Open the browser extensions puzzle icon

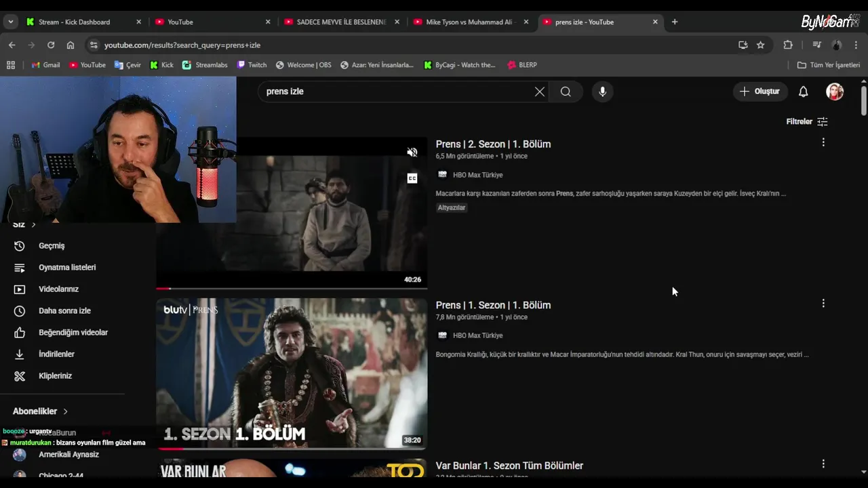(788, 45)
